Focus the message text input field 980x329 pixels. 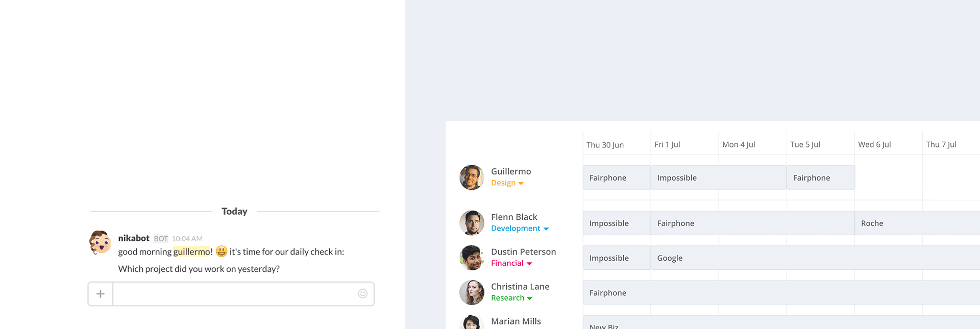[x=235, y=294]
